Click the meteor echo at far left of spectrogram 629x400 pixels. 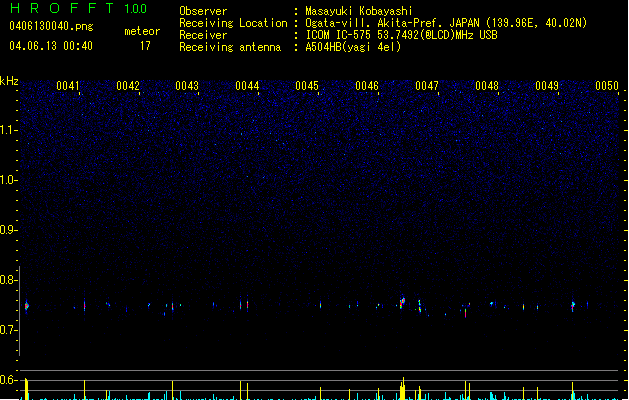click(26, 306)
